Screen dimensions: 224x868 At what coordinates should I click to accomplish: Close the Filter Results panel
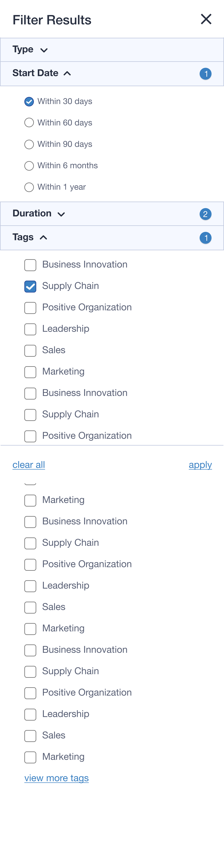click(206, 19)
